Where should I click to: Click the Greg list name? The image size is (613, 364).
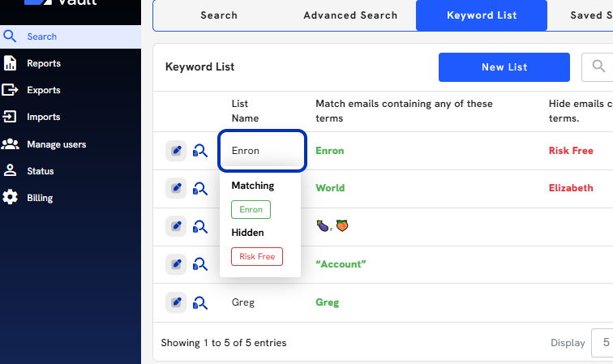coord(242,302)
